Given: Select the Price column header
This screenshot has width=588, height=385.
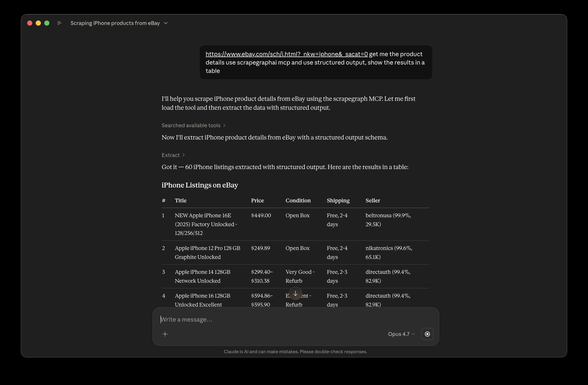Looking at the screenshot, I should pos(257,200).
